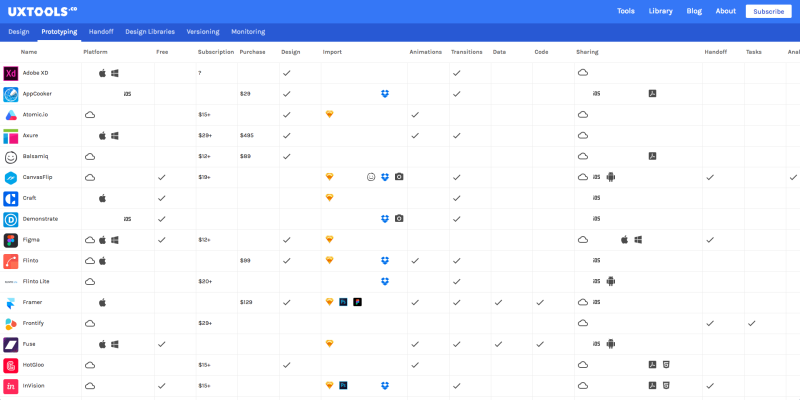Click Apple platform icon in Craft row
This screenshot has height=400, width=800.
103,198
